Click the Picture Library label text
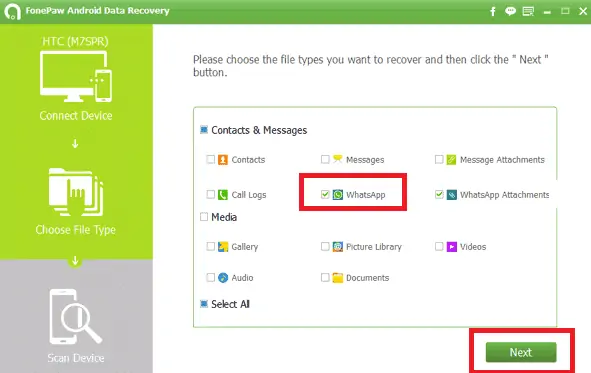The height and width of the screenshot is (373, 591). (374, 247)
